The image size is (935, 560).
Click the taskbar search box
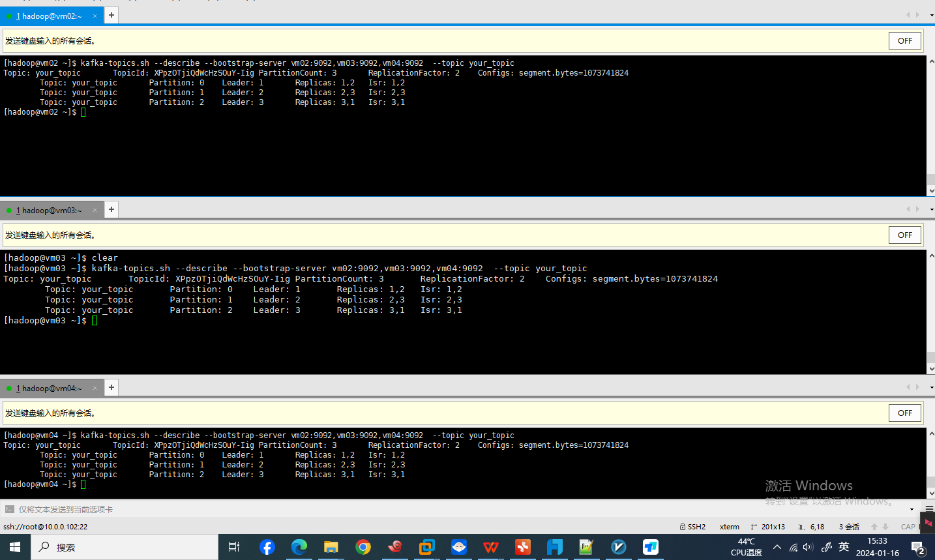[x=125, y=547]
